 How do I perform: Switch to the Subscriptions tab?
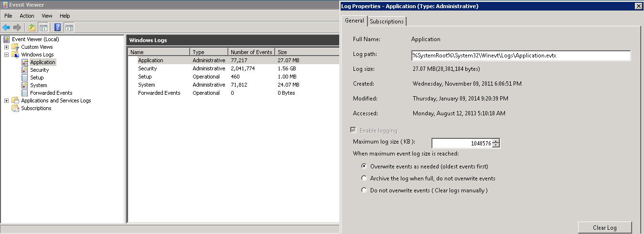click(387, 22)
